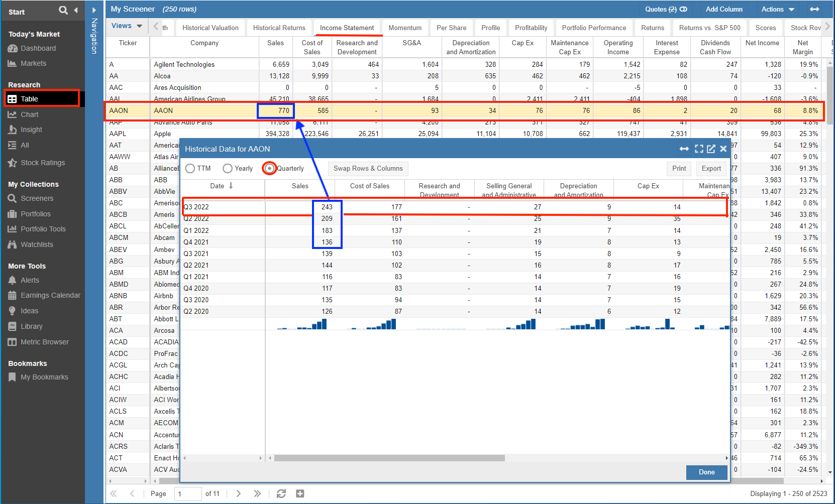Screen dimensions: 835x504
Task: Go to first page arrow
Action: point(114,493)
